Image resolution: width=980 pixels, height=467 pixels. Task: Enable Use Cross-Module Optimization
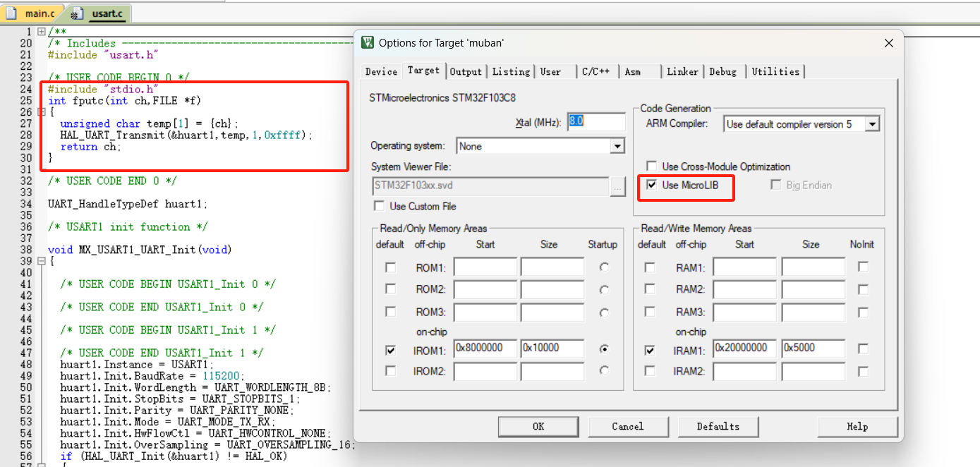651,166
